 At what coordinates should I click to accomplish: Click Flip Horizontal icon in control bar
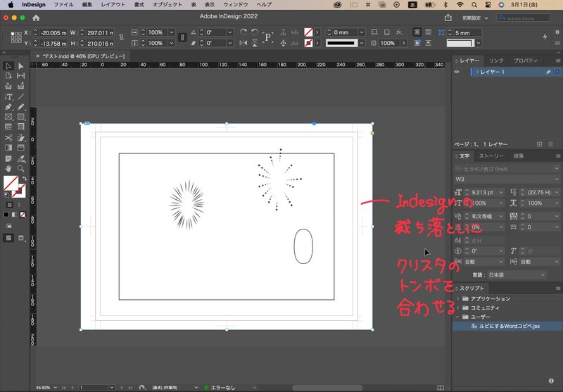(243, 43)
